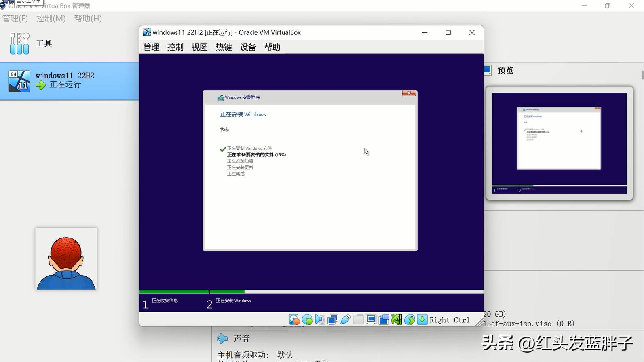Click the setup progress bar under installer
The height and width of the screenshot is (362, 644).
click(311, 292)
